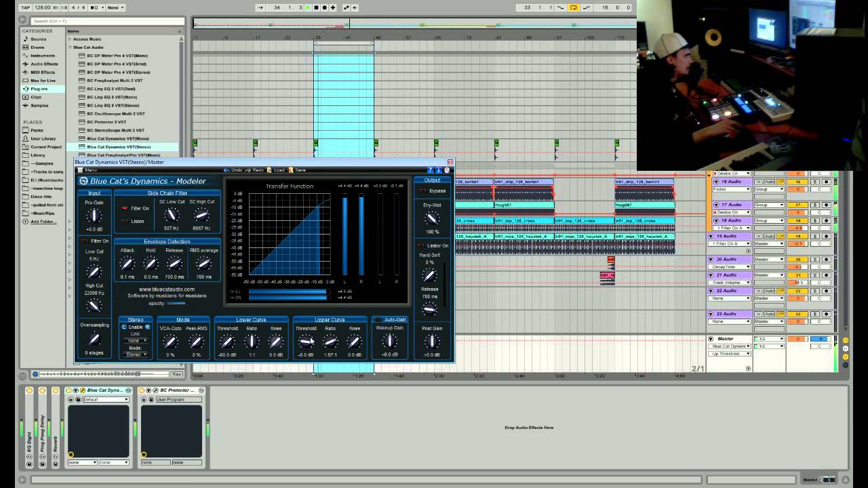Click the plugin info icon

[438, 170]
